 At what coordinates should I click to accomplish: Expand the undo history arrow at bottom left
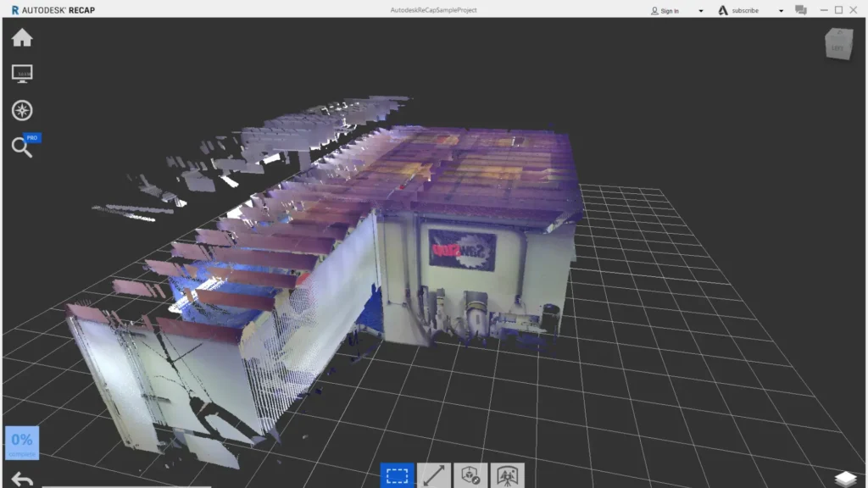(21, 477)
